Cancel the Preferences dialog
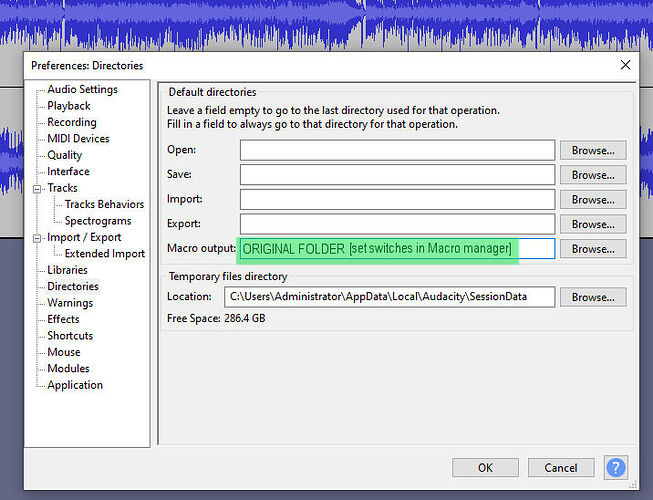 [x=561, y=468]
